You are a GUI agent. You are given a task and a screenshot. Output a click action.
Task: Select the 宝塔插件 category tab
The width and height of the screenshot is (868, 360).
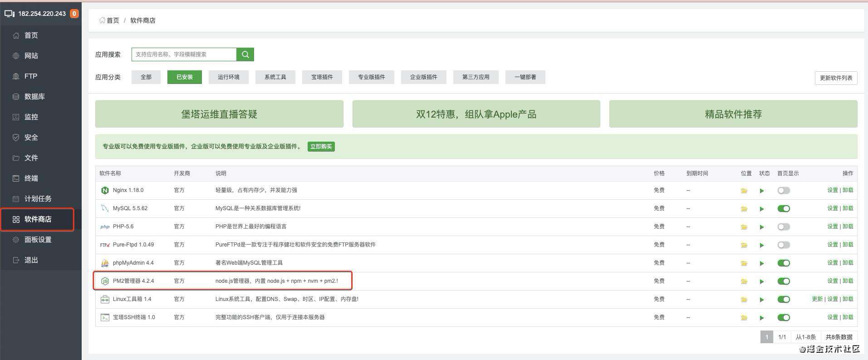coord(322,77)
